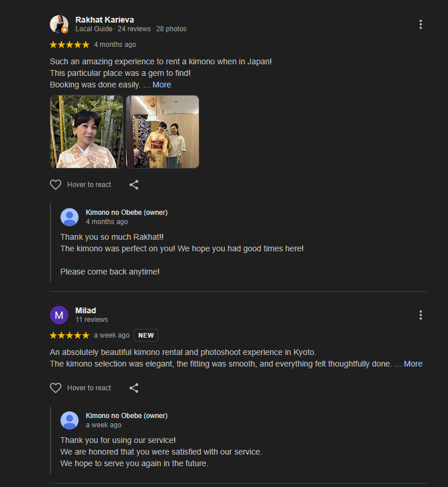Share Milad's review

pos(134,387)
